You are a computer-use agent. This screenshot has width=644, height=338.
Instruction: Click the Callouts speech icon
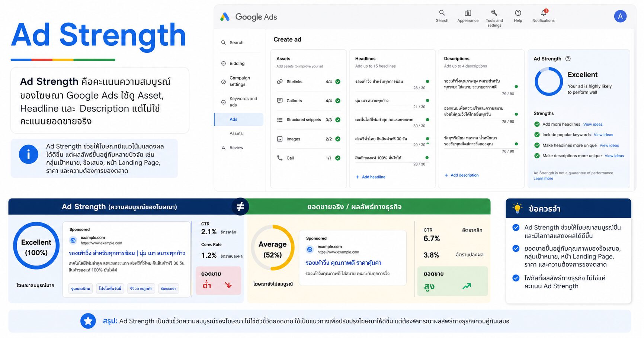[x=280, y=101]
